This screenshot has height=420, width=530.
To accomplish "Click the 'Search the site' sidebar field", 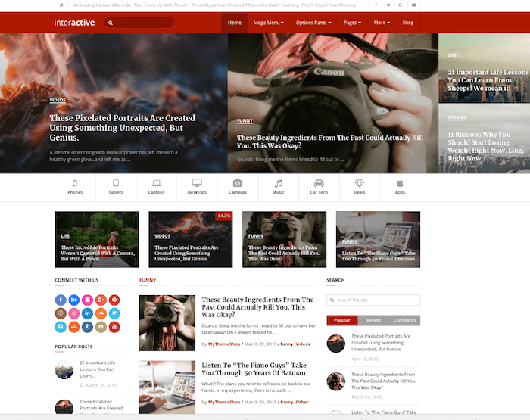I will 373,300.
